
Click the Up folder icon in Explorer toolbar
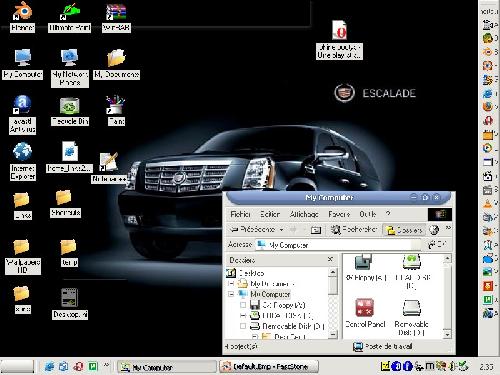click(316, 230)
